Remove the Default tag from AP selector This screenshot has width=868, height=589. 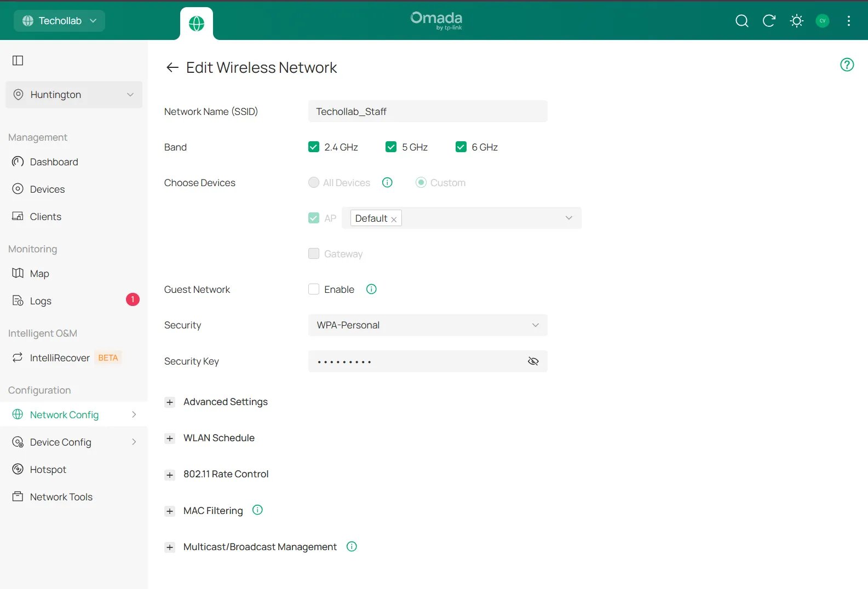[x=394, y=219]
